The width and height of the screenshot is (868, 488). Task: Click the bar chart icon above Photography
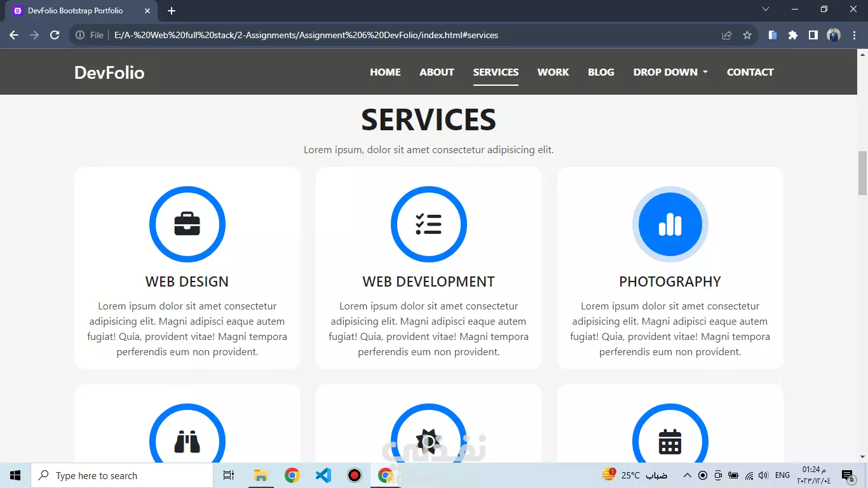pos(670,224)
